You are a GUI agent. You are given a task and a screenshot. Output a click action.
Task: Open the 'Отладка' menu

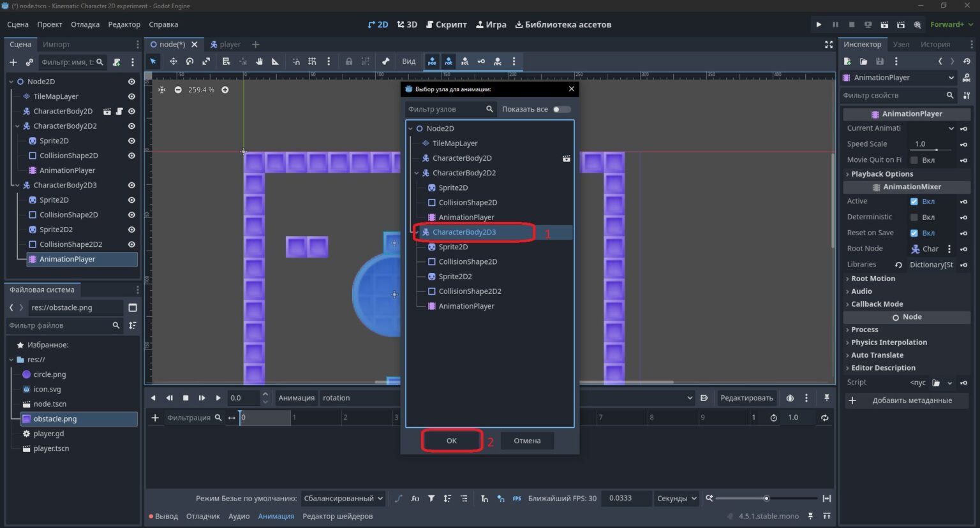pyautogui.click(x=85, y=24)
